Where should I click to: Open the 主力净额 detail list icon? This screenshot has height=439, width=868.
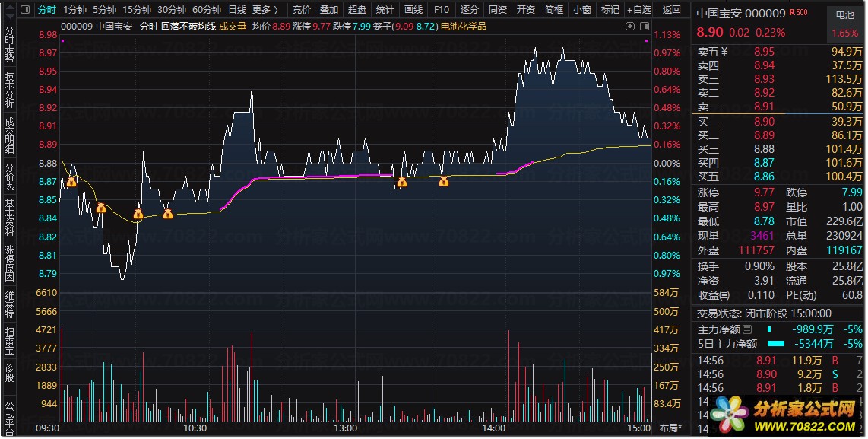(x=747, y=329)
